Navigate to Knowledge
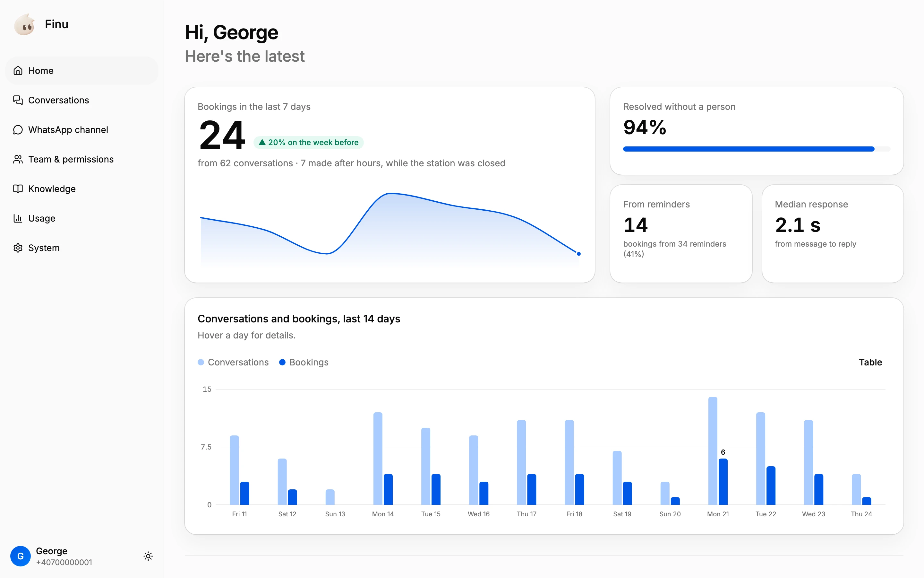924x578 pixels. point(82,189)
